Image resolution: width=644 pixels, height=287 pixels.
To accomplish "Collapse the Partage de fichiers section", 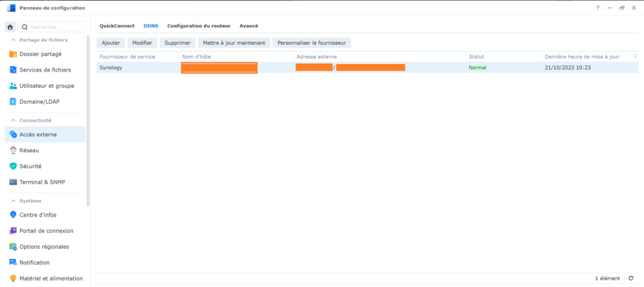I will coord(13,40).
